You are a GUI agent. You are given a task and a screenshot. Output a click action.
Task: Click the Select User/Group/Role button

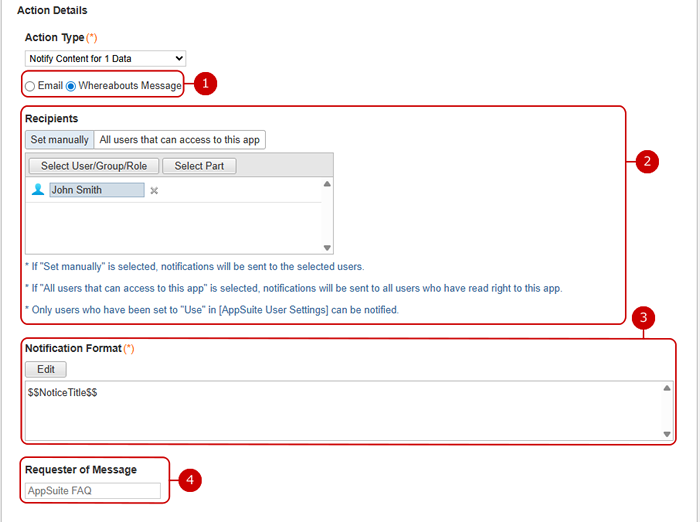94,166
